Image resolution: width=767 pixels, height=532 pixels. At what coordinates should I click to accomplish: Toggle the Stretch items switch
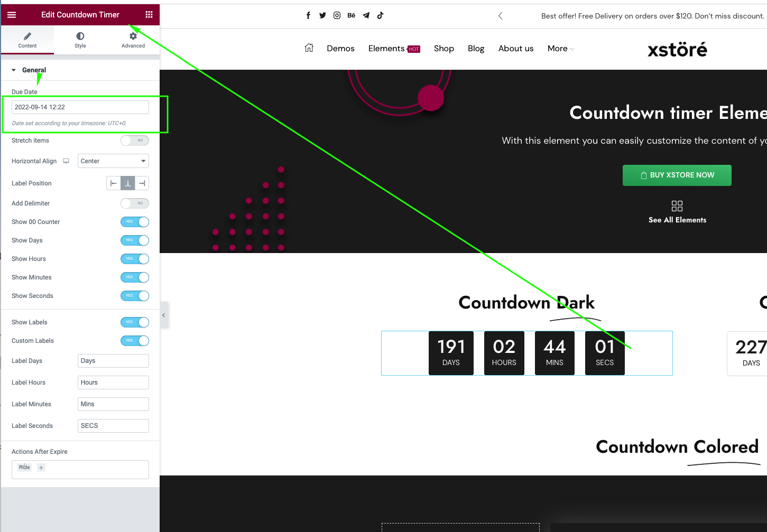(x=135, y=141)
